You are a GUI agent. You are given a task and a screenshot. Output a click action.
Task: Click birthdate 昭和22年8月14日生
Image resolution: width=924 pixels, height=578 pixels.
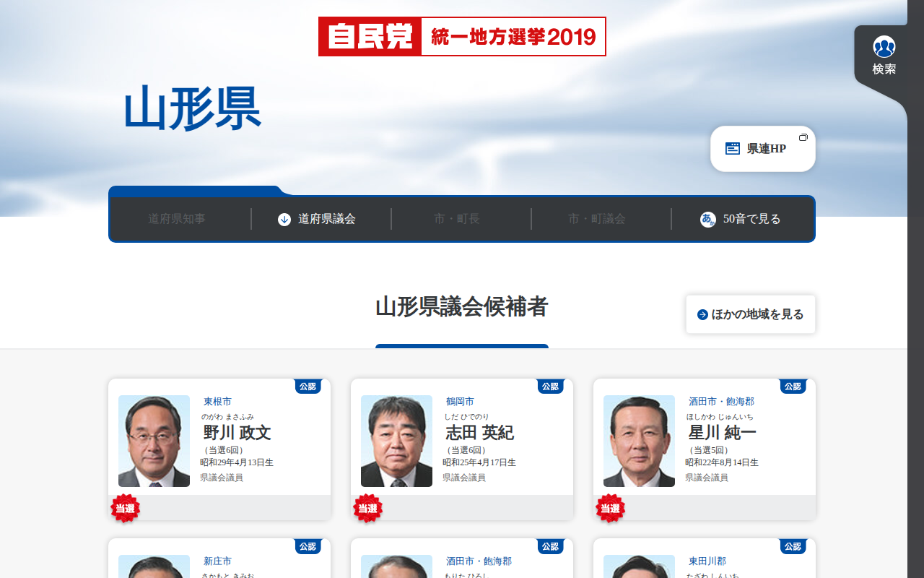point(722,462)
